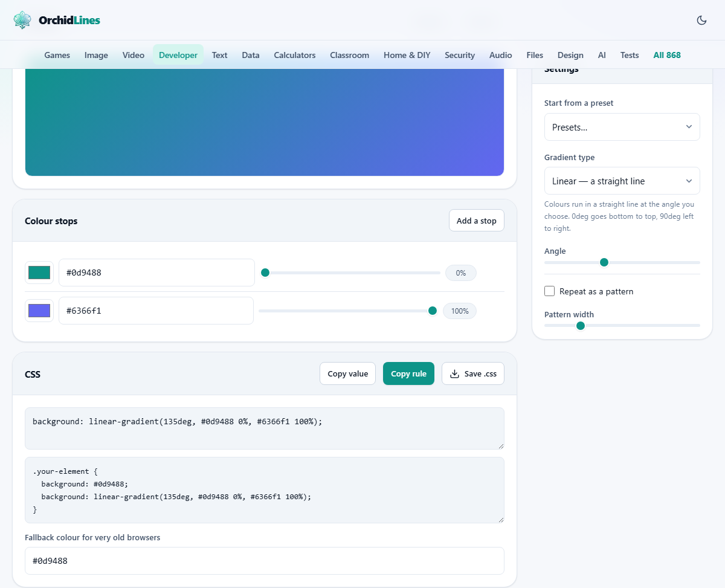Click the background linear-gradient value textarea
The image size is (725, 588).
click(x=265, y=428)
